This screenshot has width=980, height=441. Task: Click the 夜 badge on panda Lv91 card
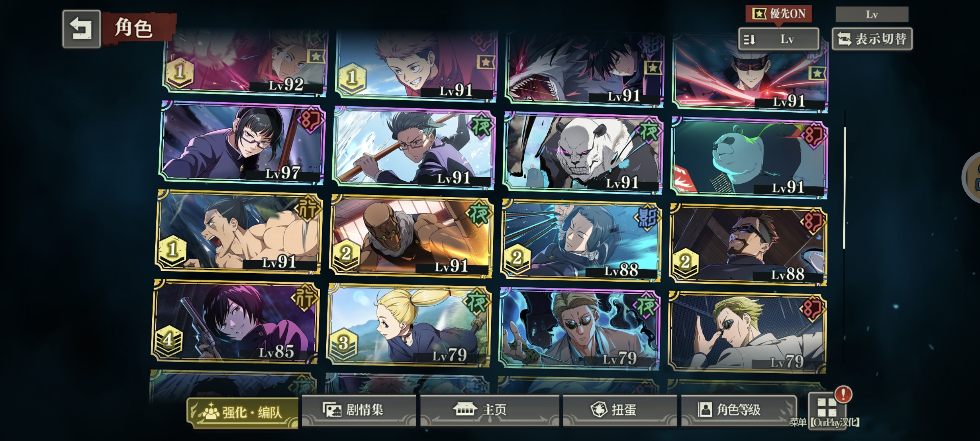(648, 131)
